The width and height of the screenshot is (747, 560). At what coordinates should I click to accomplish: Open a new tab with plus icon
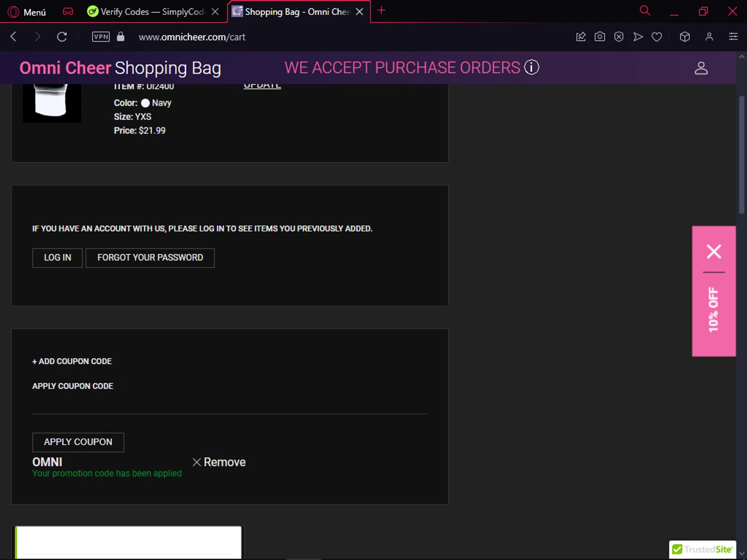381,10
